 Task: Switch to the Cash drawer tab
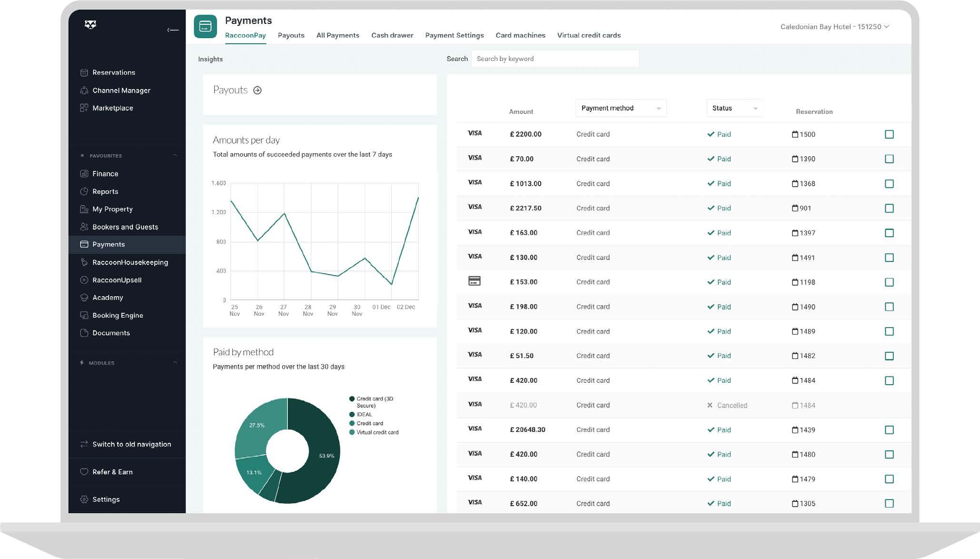tap(392, 35)
